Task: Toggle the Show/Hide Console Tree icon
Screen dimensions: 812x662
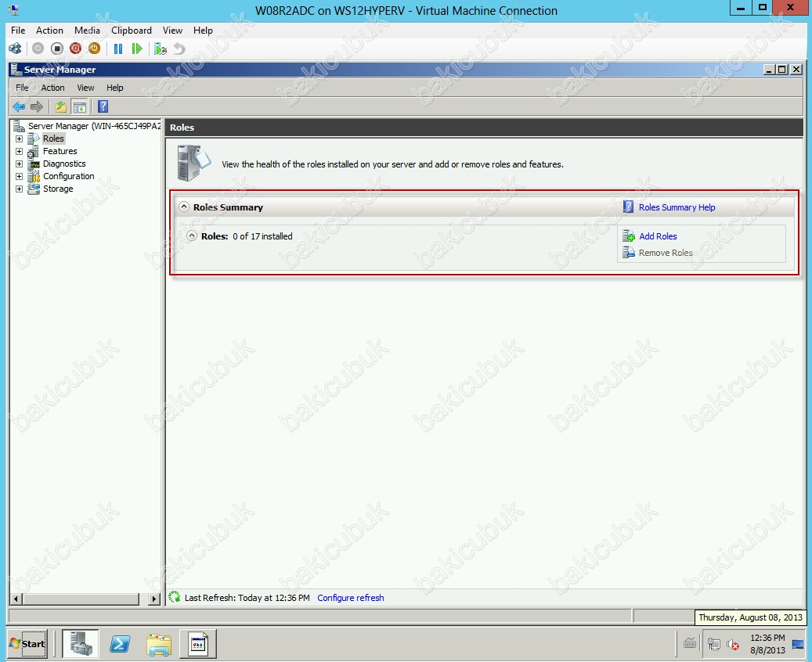Action: 79,106
